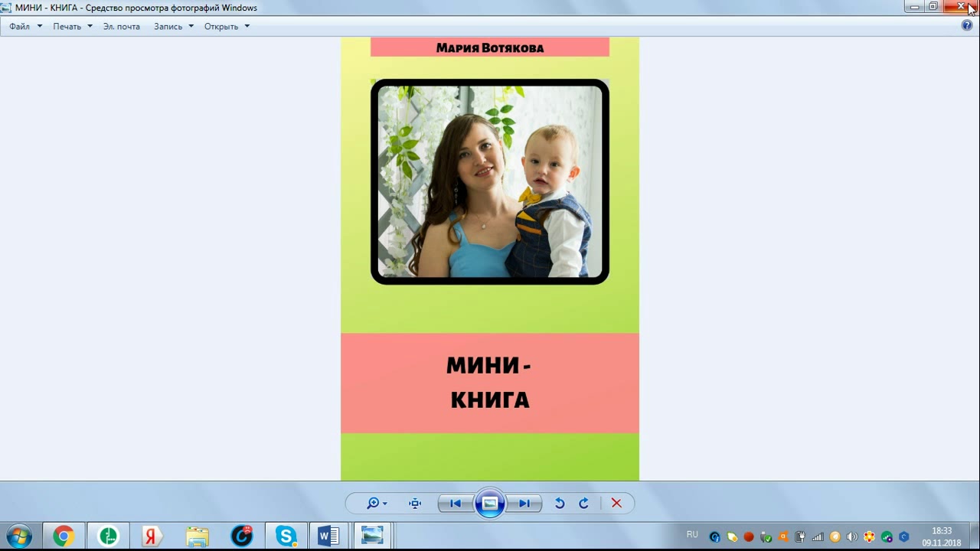
Task: Go to the previous photo
Action: click(456, 503)
